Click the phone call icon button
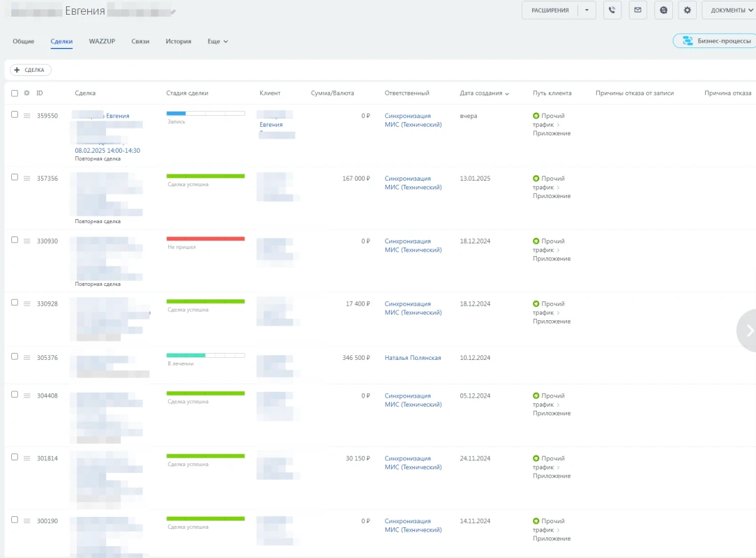This screenshot has height=558, width=756. click(612, 10)
